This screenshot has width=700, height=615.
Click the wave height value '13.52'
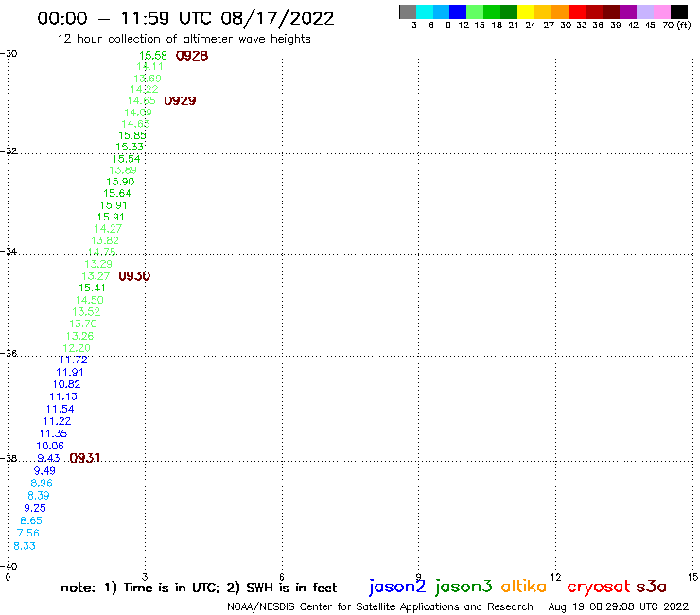[86, 311]
